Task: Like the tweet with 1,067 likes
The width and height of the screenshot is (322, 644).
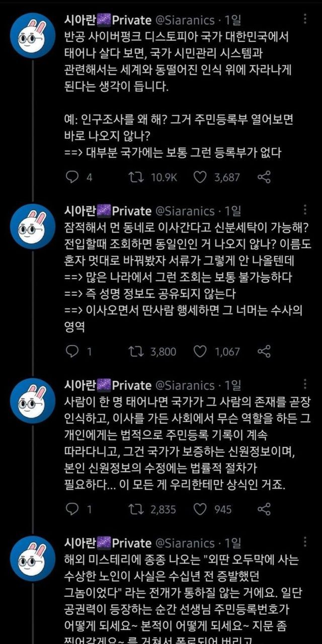Action: coord(200,351)
